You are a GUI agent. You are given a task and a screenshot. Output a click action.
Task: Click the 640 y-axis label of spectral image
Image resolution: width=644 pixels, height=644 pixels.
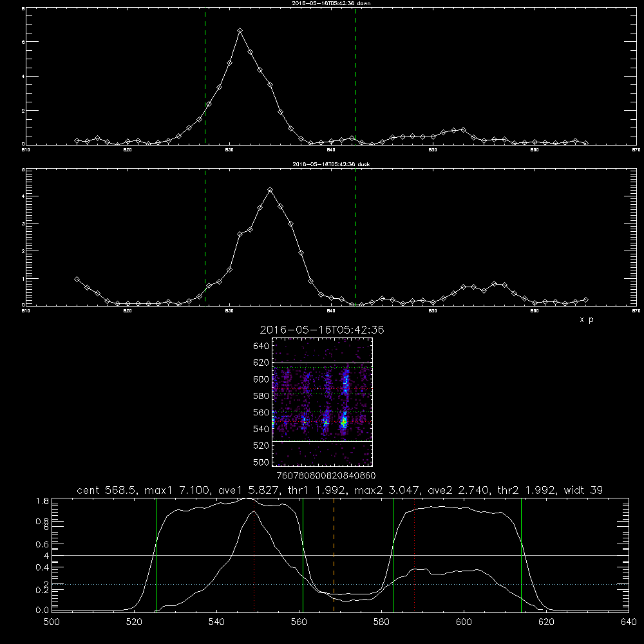(x=261, y=346)
